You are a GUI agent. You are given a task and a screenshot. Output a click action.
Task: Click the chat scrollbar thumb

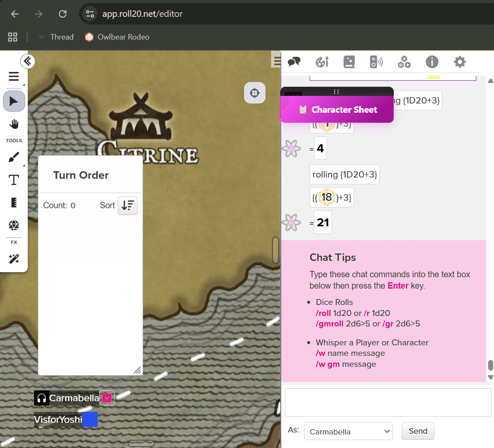(490, 366)
